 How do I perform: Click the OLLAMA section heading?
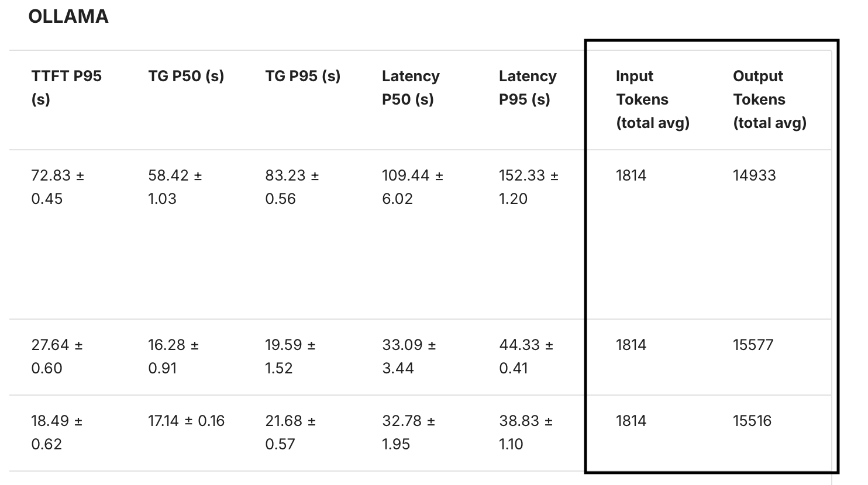(68, 16)
